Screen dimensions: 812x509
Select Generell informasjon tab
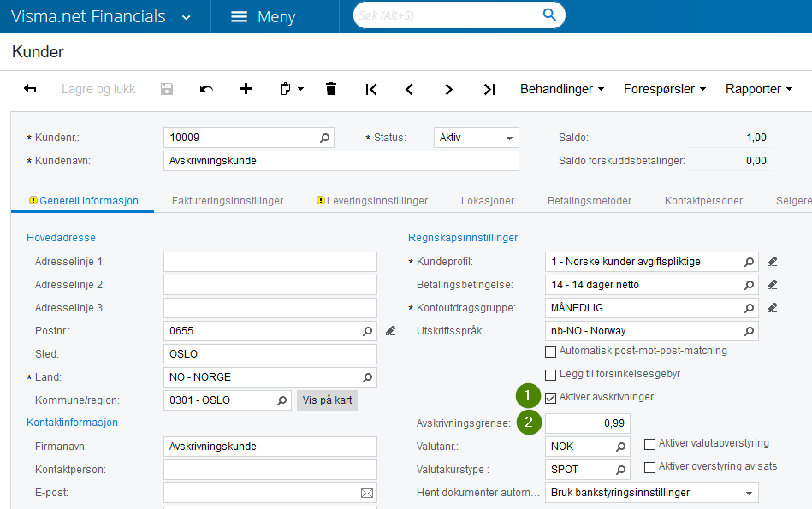[x=83, y=201]
